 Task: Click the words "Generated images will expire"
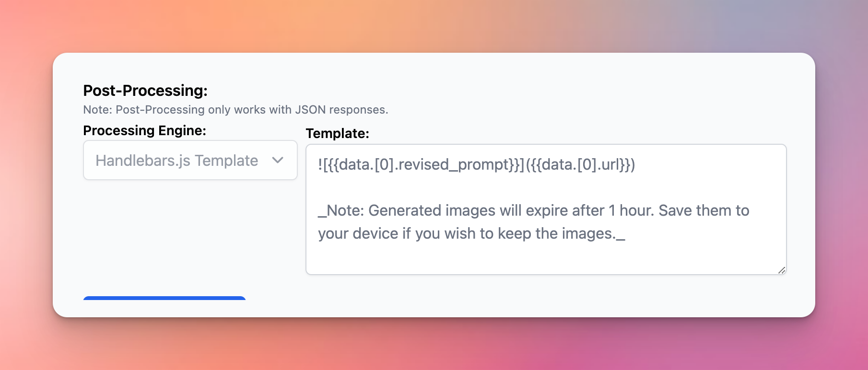tap(486, 210)
